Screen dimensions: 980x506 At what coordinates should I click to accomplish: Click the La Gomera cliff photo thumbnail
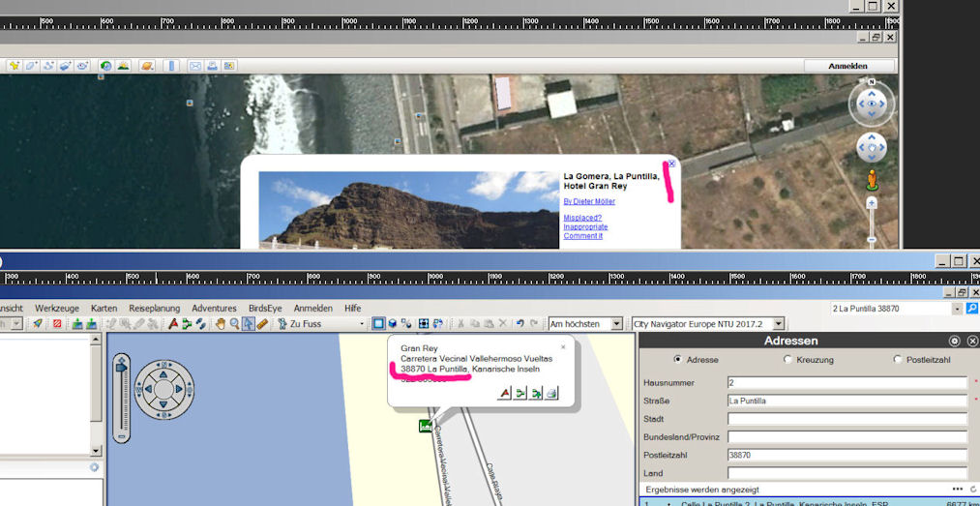(x=409, y=211)
